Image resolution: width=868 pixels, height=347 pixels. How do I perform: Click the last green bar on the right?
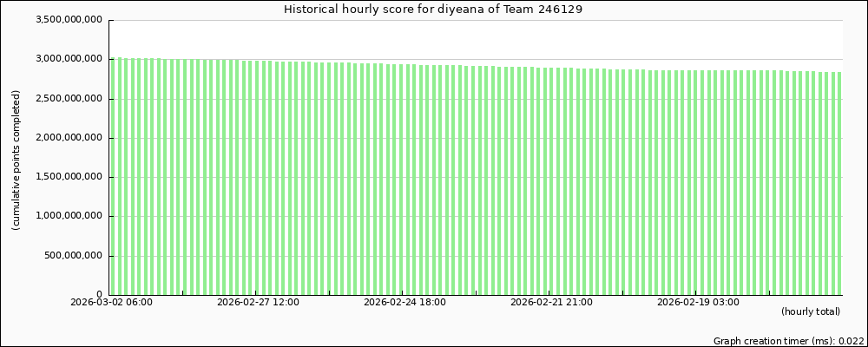tap(838, 183)
